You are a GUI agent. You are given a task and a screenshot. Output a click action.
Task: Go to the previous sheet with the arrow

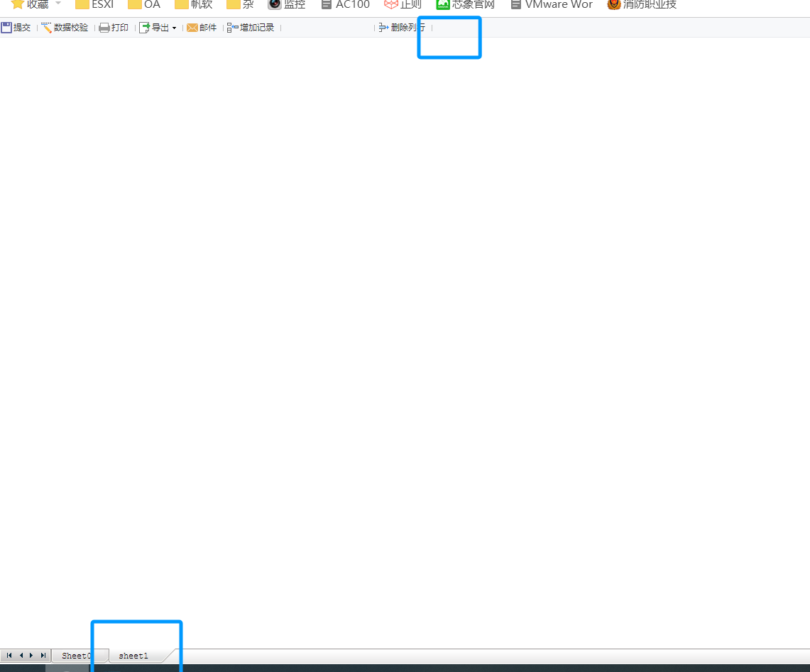pos(21,656)
